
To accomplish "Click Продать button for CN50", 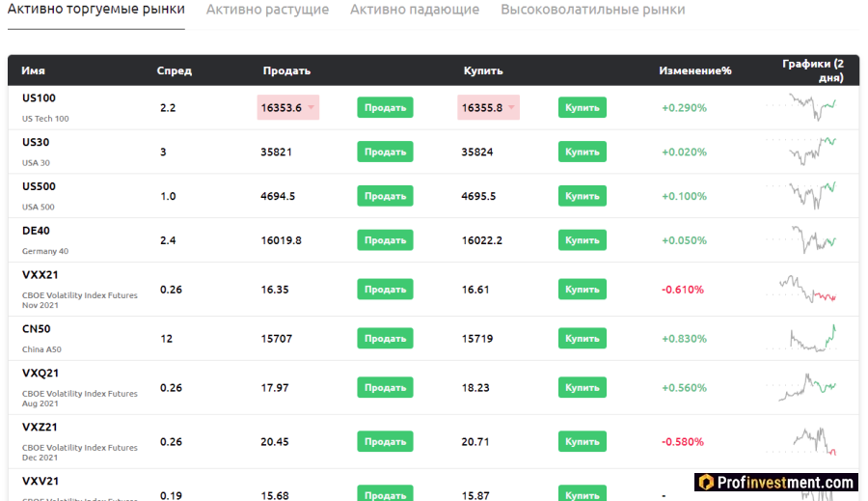I will point(385,339).
